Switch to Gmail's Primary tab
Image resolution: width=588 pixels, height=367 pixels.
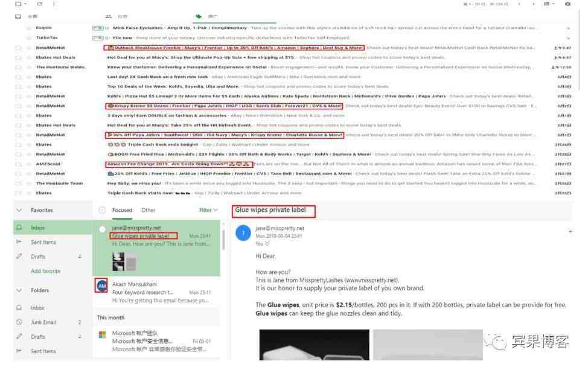click(27, 16)
